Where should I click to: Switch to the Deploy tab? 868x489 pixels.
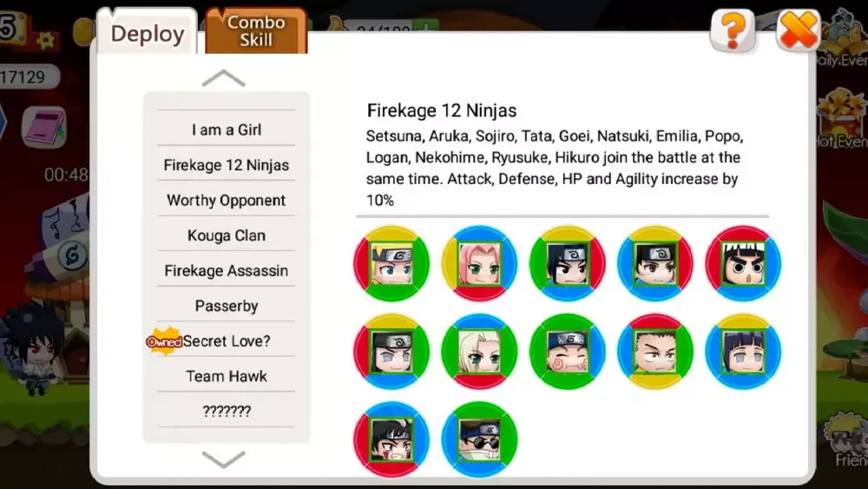(148, 33)
